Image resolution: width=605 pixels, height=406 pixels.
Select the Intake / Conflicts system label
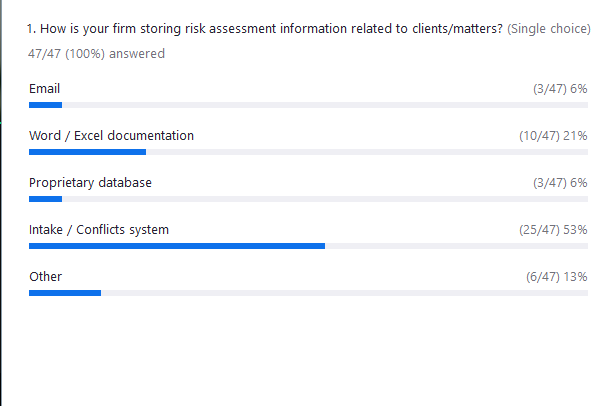click(99, 230)
